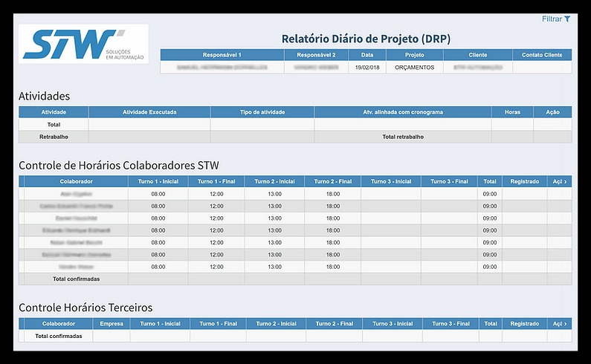Click the Empresa header in the Terceiros table

coord(112,324)
